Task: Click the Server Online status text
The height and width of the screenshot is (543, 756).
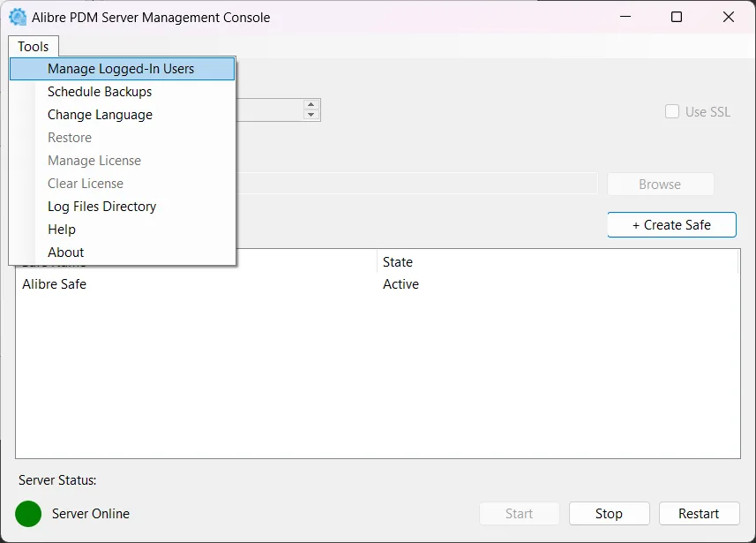Action: pyautogui.click(x=91, y=514)
